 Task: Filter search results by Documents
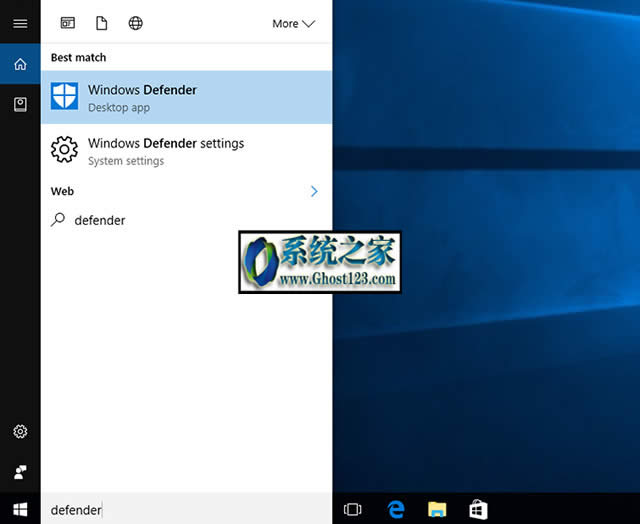(101, 23)
